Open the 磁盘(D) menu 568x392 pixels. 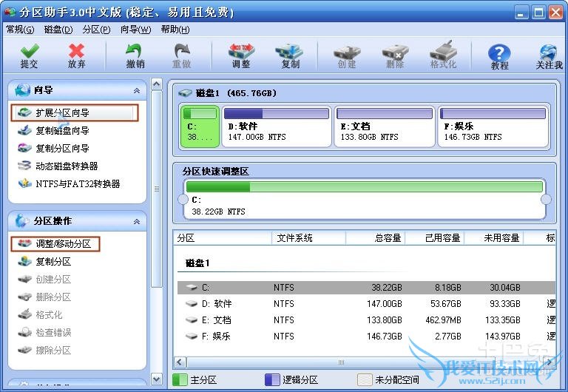click(58, 30)
